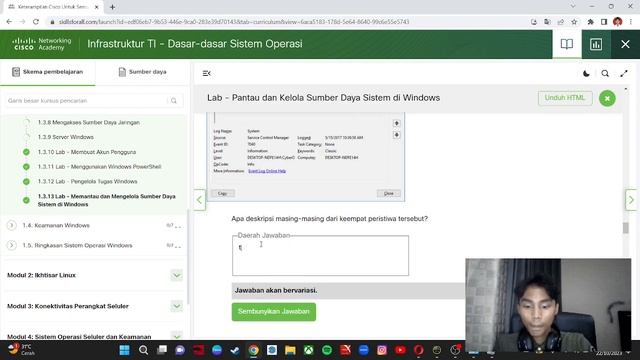Select 1.3.13 Lab - Memantau dan Mengelola Sumber Daya
This screenshot has width=640, height=360.
[107, 200]
